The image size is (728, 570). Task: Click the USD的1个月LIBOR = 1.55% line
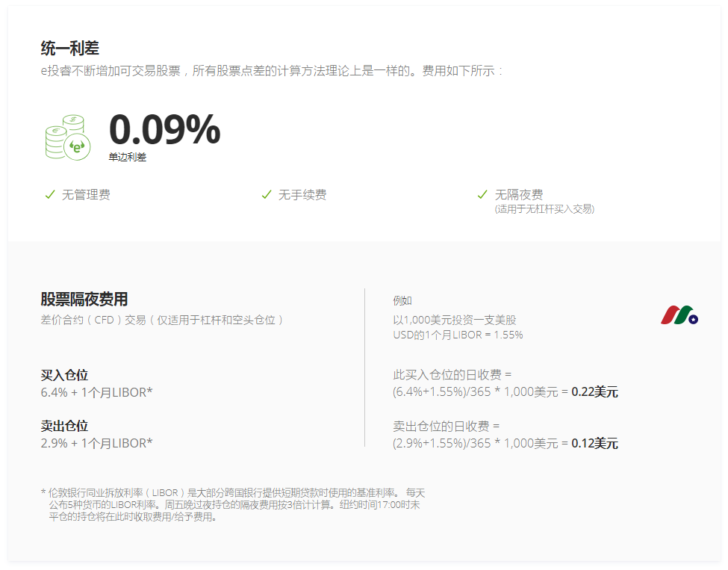pos(458,335)
